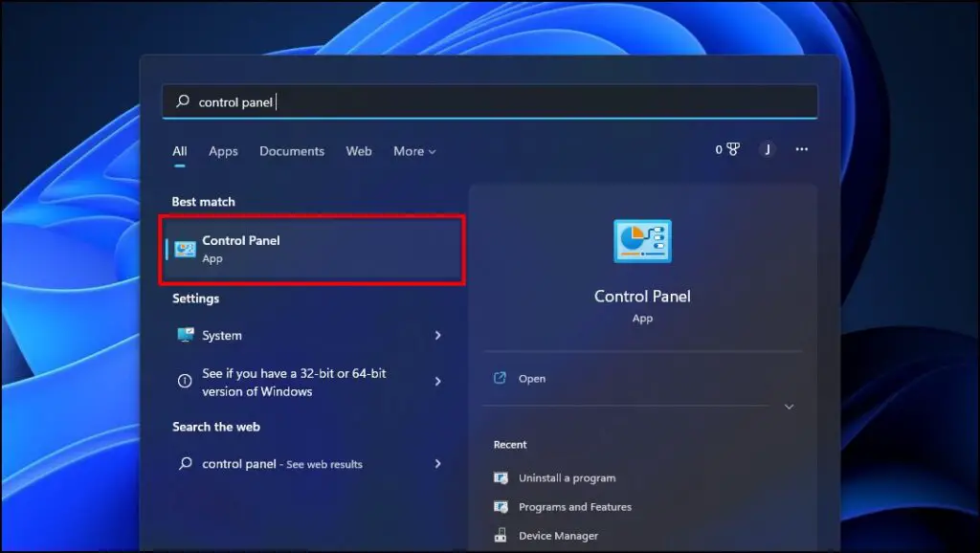Expand the 32-bit or 64-bit result arrow
This screenshot has height=553, width=980.
tap(437, 381)
